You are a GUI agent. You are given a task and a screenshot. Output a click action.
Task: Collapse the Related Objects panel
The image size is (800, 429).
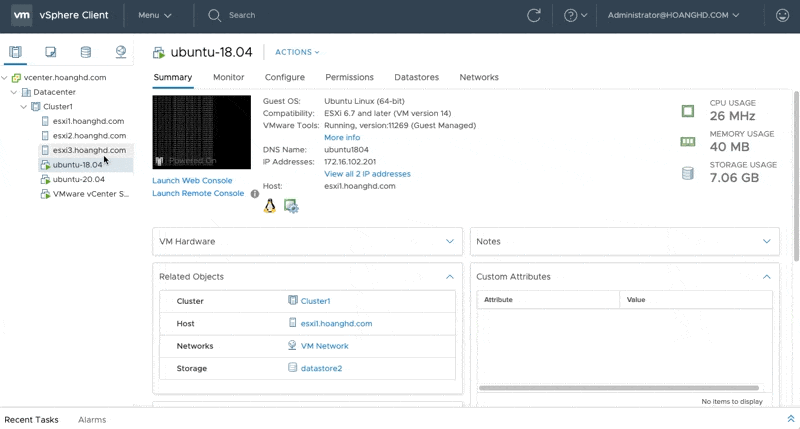tap(449, 277)
